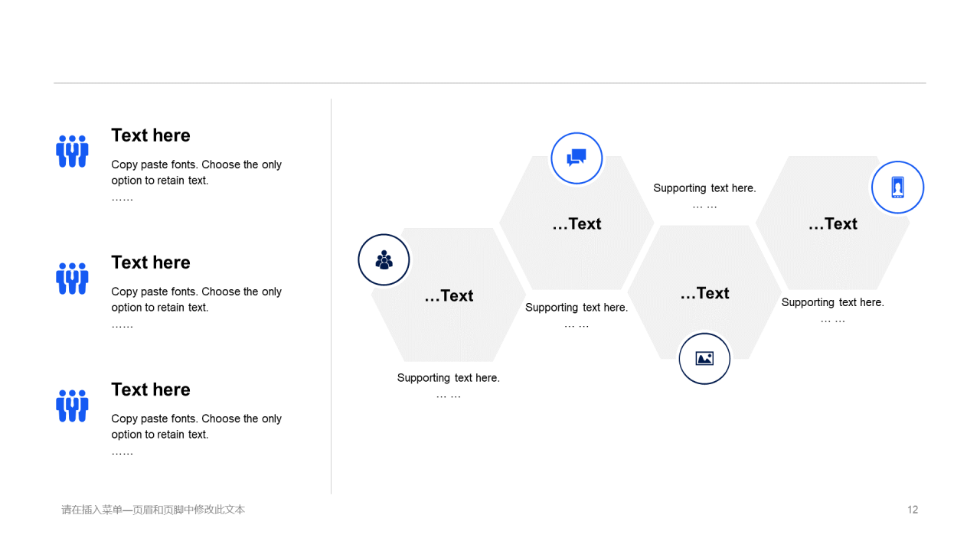Select 'Supporting text here.' right of chat icon
Viewport: 980px width, 551px height.
coord(704,187)
